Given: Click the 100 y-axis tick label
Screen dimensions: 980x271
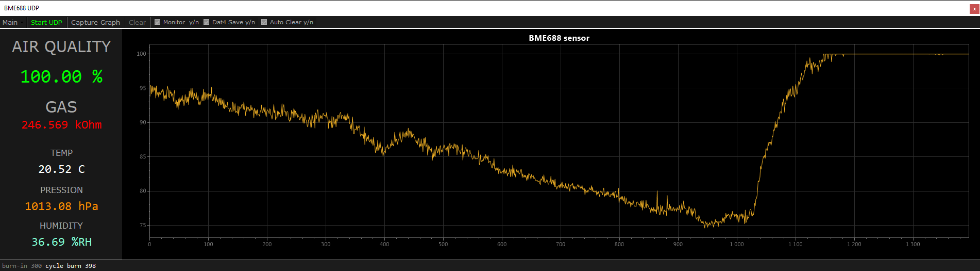Looking at the screenshot, I should tap(141, 54).
